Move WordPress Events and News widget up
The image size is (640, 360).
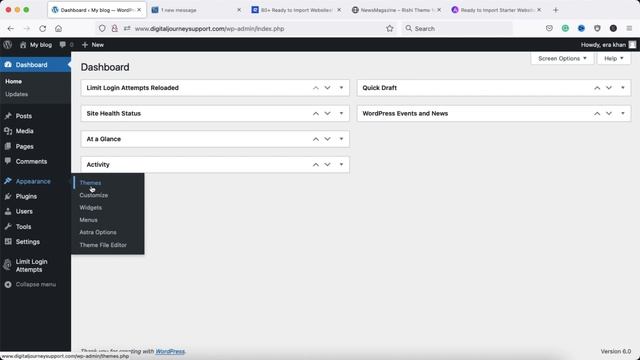(x=597, y=113)
